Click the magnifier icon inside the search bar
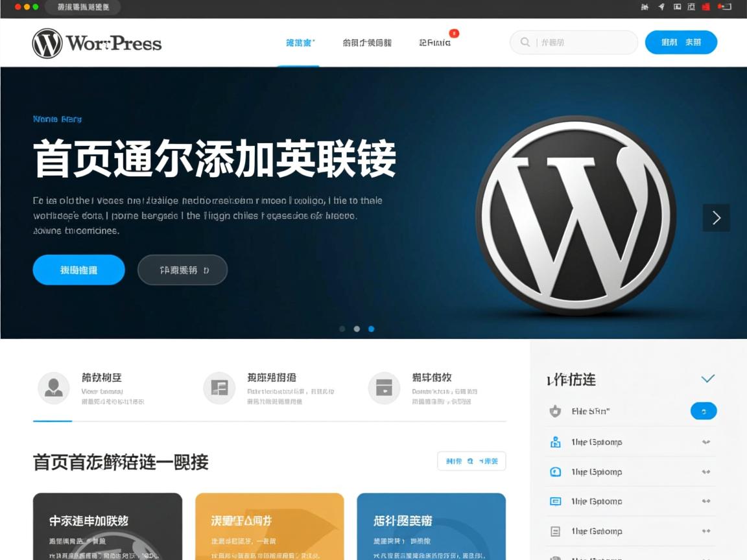 tap(524, 42)
